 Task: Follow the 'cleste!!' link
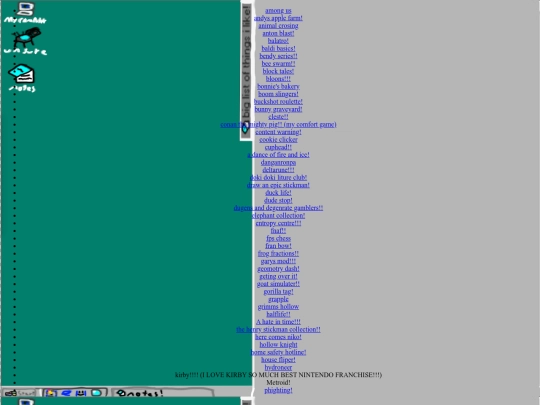278,117
